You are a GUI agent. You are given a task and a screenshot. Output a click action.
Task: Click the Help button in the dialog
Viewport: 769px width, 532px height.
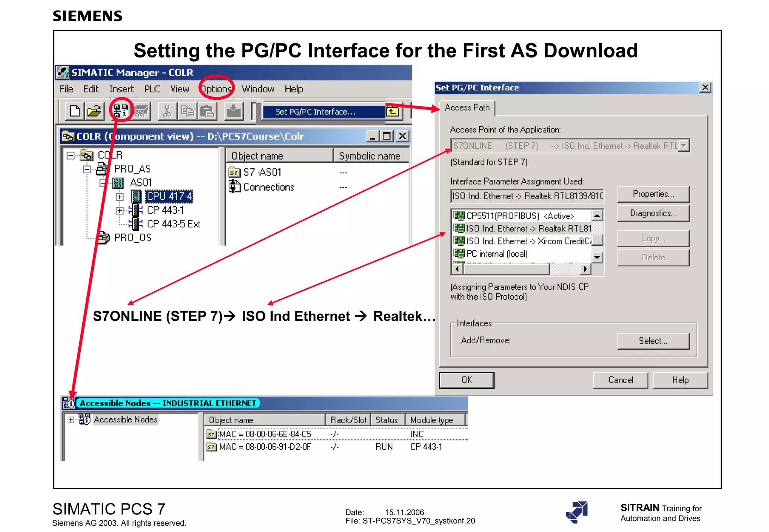680,380
